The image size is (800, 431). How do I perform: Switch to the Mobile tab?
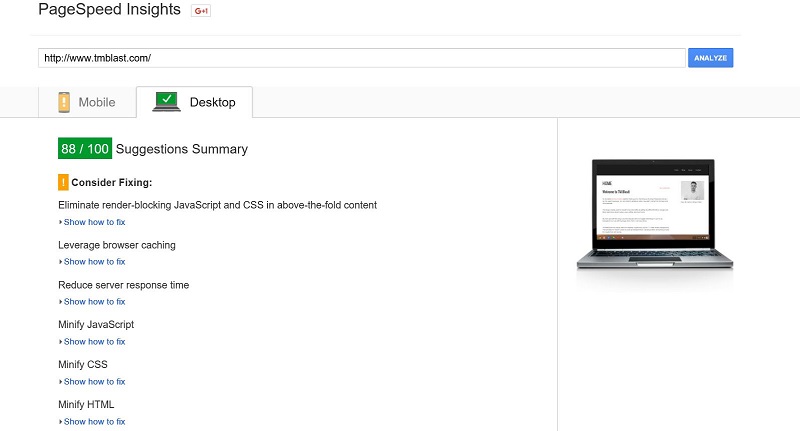click(x=87, y=102)
